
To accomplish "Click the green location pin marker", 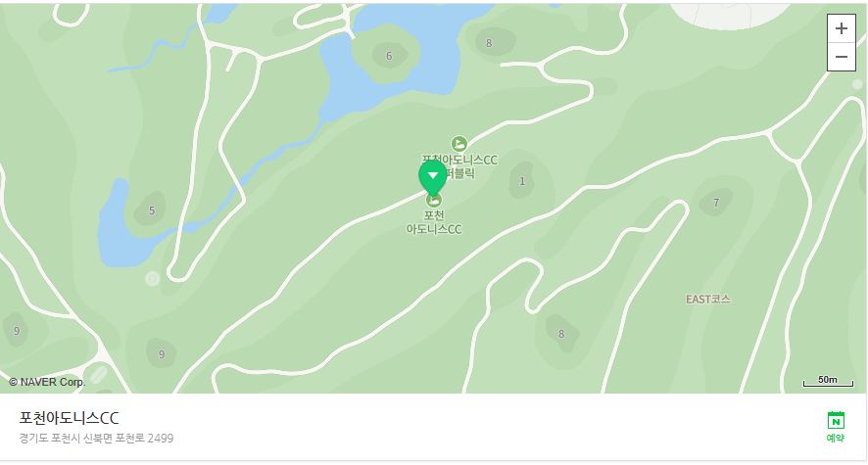I will (x=433, y=178).
